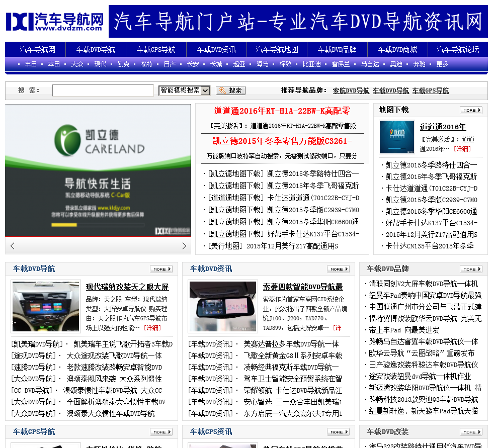Click the 凯美瑞DVD导航 category tag

click(37, 344)
